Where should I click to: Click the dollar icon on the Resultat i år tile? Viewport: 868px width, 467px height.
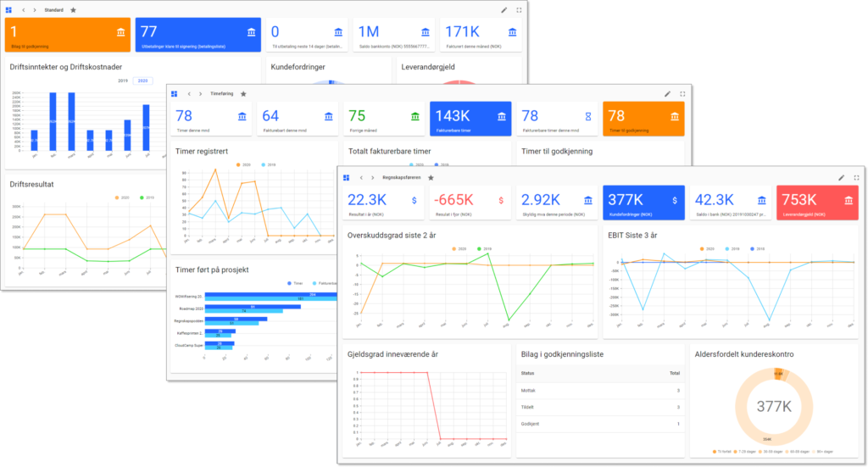click(414, 200)
